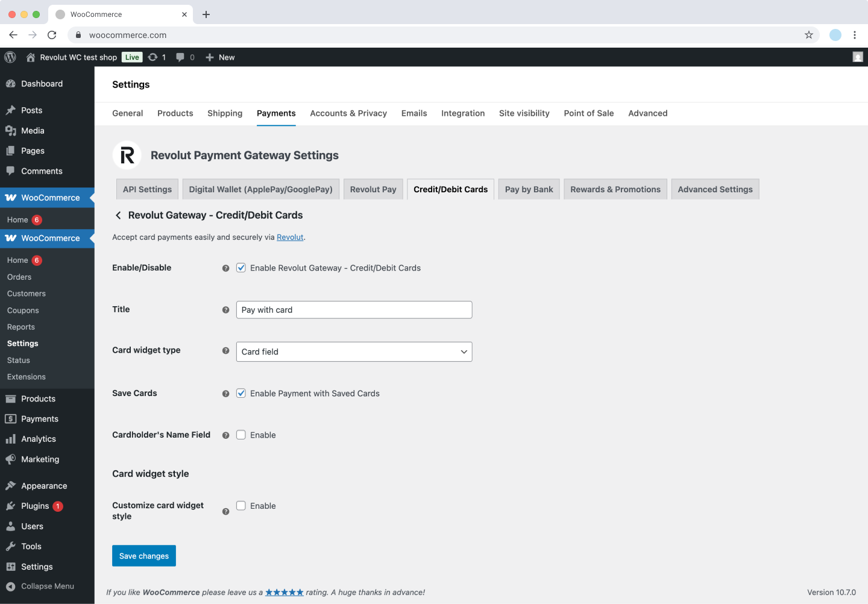Uncheck Enable Payment with Saved Cards
The width and height of the screenshot is (868, 604).
pos(241,393)
